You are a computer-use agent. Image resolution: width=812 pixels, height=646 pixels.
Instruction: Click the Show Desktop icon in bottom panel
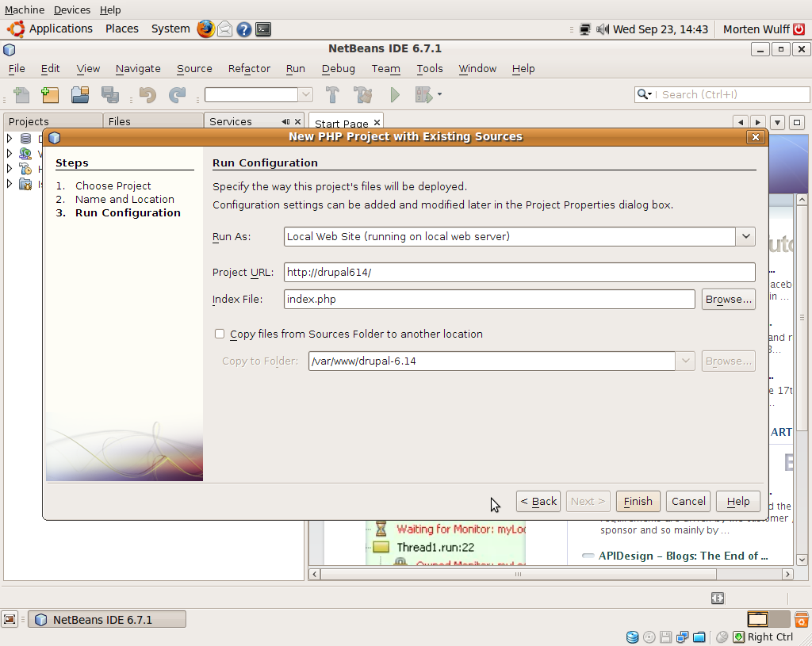(10, 620)
